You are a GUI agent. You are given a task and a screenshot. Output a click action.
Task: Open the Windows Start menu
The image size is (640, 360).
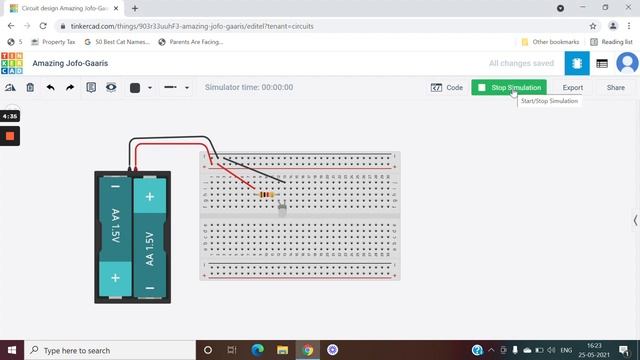click(x=12, y=350)
